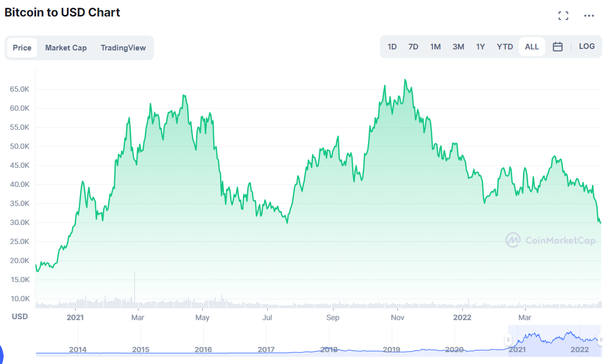Grab the right handle of range navigator
Screen dimensions: 611x364
point(601,340)
